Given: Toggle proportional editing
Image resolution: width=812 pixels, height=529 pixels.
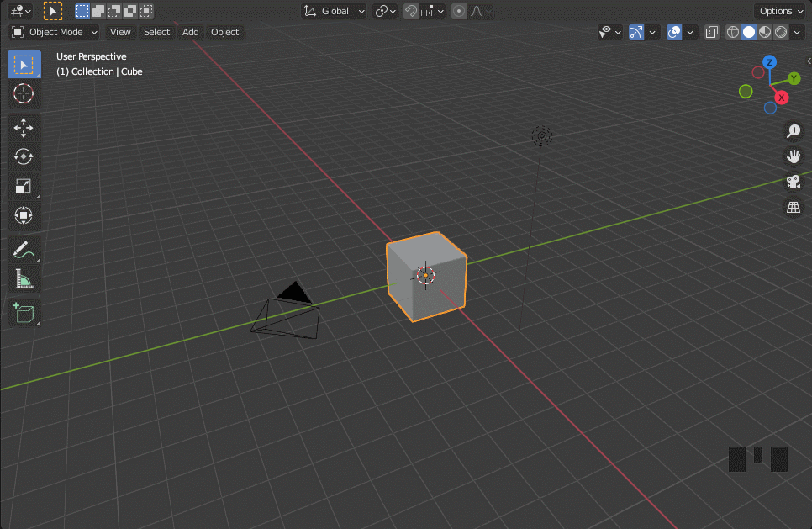Looking at the screenshot, I should click(459, 11).
